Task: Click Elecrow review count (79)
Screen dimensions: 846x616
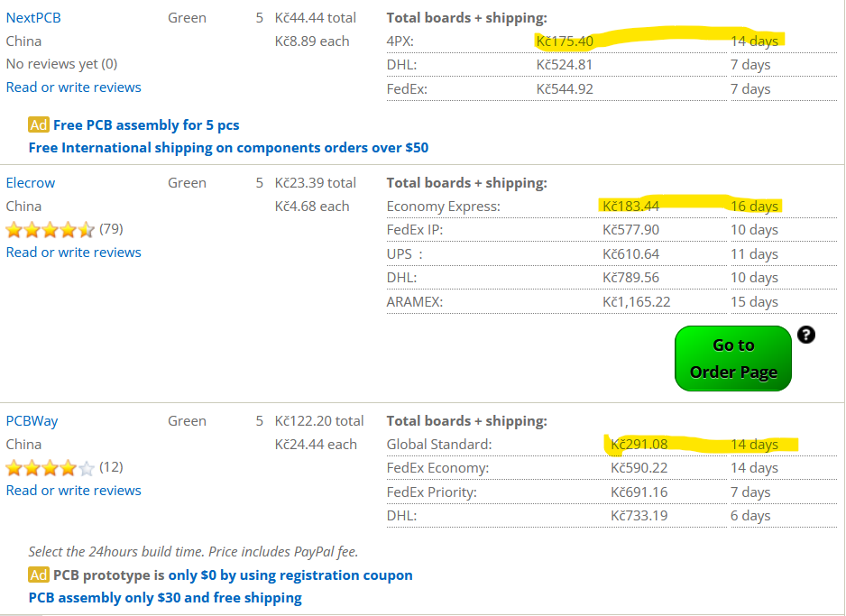Action: tap(111, 228)
